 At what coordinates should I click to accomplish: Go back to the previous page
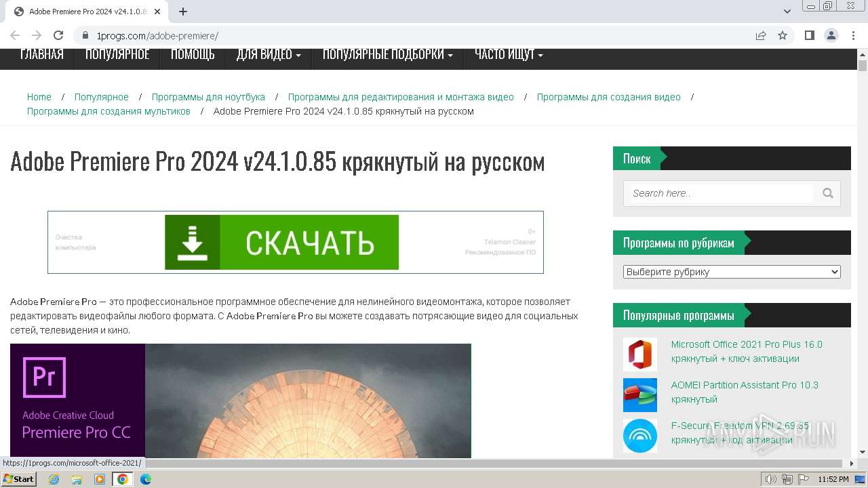pos(15,35)
